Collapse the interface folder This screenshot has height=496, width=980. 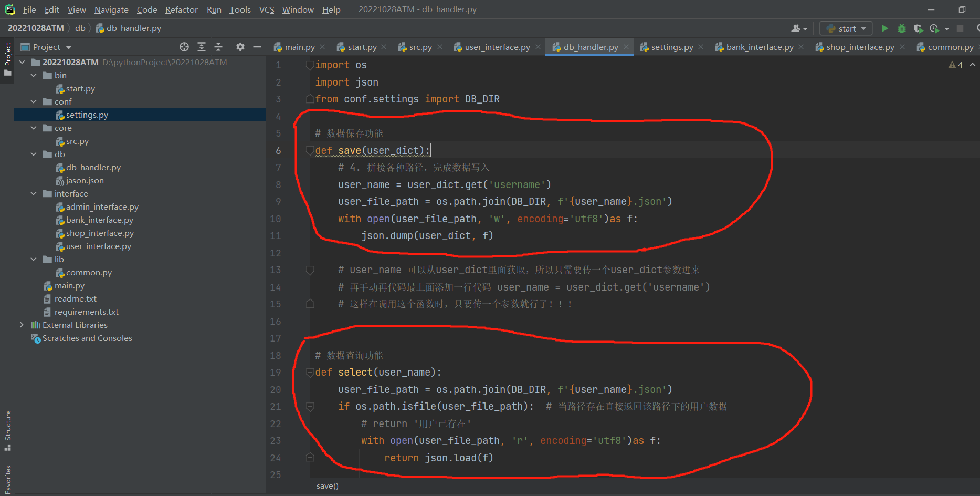(x=34, y=193)
